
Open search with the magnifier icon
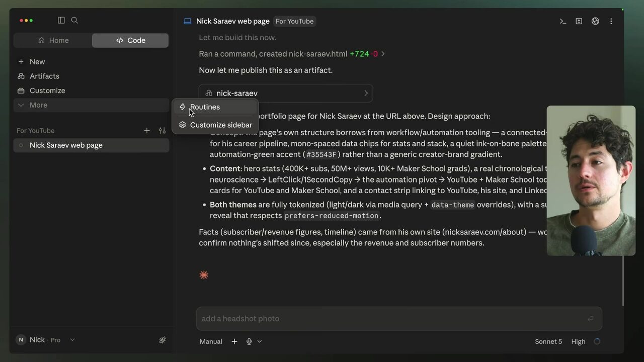pyautogui.click(x=74, y=20)
